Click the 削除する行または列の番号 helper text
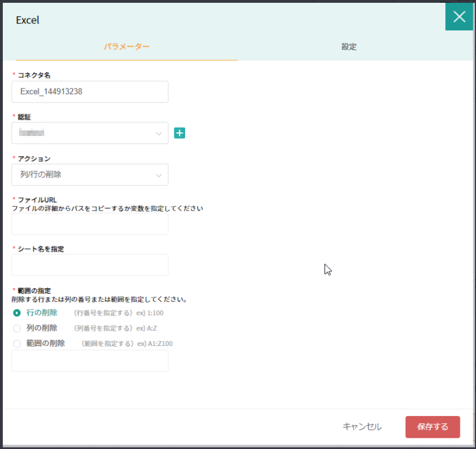The width and height of the screenshot is (476, 449). point(99,300)
